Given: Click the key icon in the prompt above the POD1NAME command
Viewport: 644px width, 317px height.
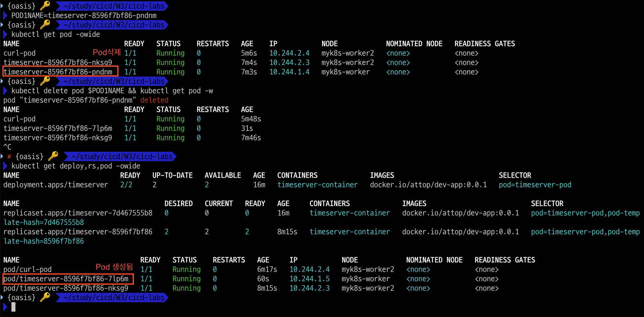Looking at the screenshot, I should click(45, 6).
